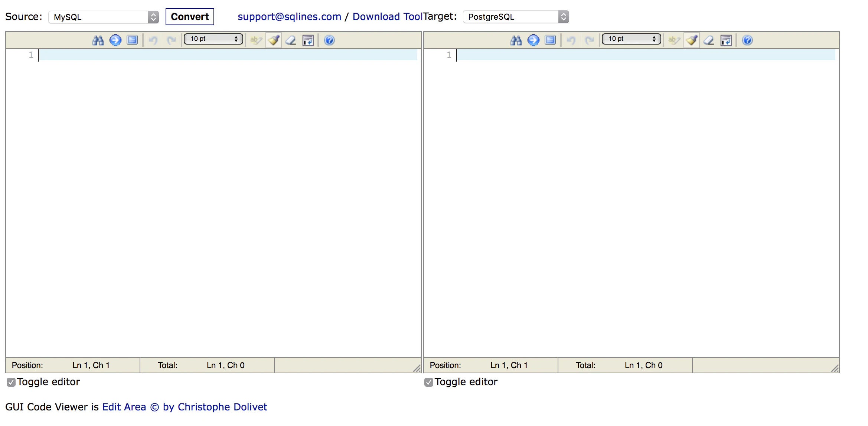The width and height of the screenshot is (868, 426).
Task: Click the search binoculars in left editor
Action: click(x=98, y=40)
